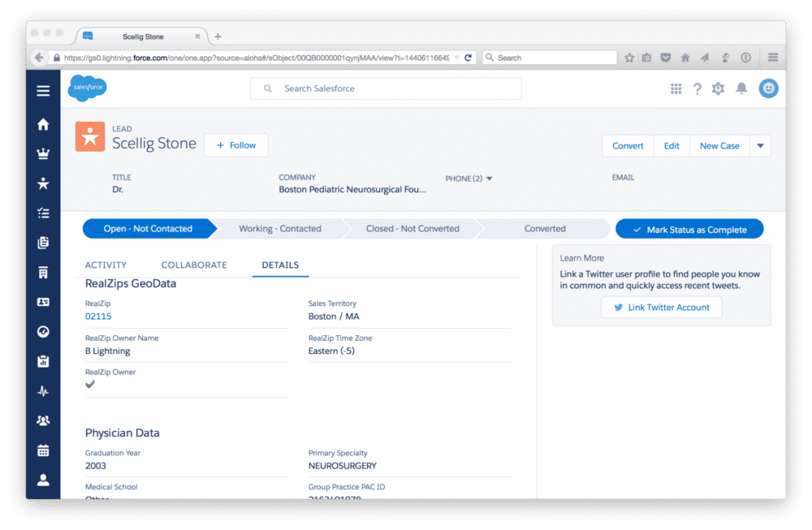
Task: Open the Setup gear icon
Action: click(x=718, y=88)
